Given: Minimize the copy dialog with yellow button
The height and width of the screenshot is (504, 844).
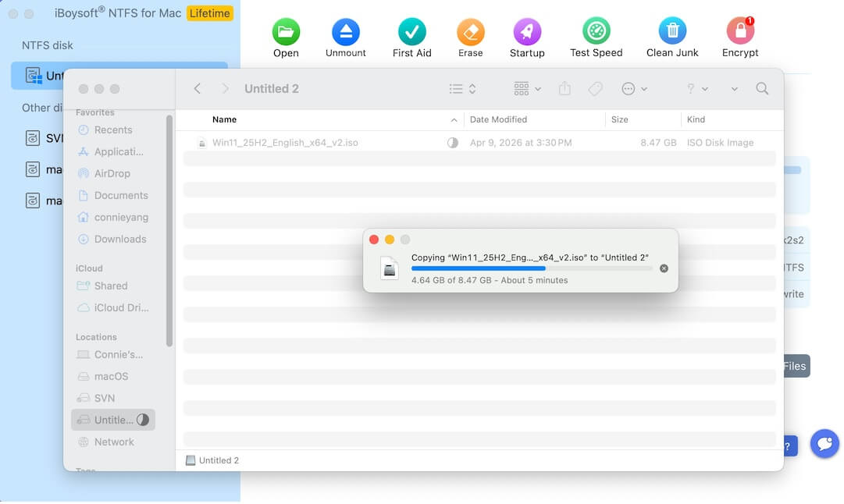Looking at the screenshot, I should pos(390,240).
